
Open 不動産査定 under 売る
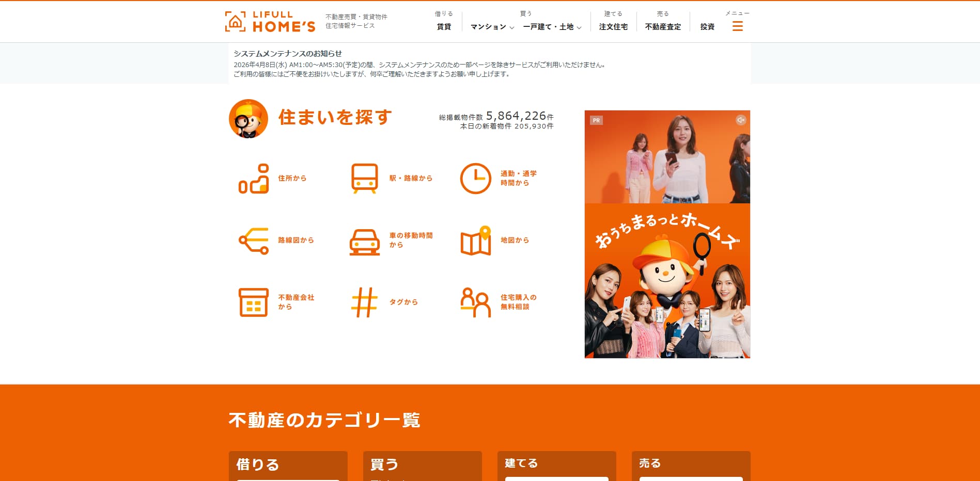(x=663, y=27)
